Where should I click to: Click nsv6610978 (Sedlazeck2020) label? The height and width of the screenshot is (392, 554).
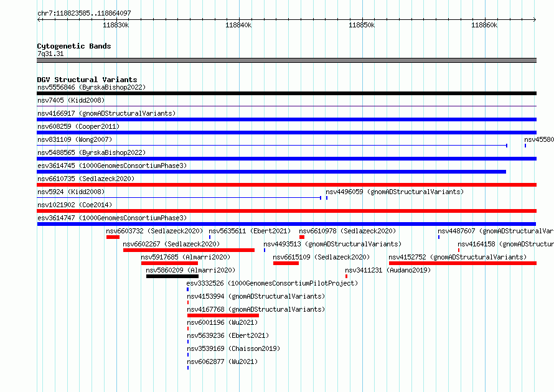click(347, 231)
